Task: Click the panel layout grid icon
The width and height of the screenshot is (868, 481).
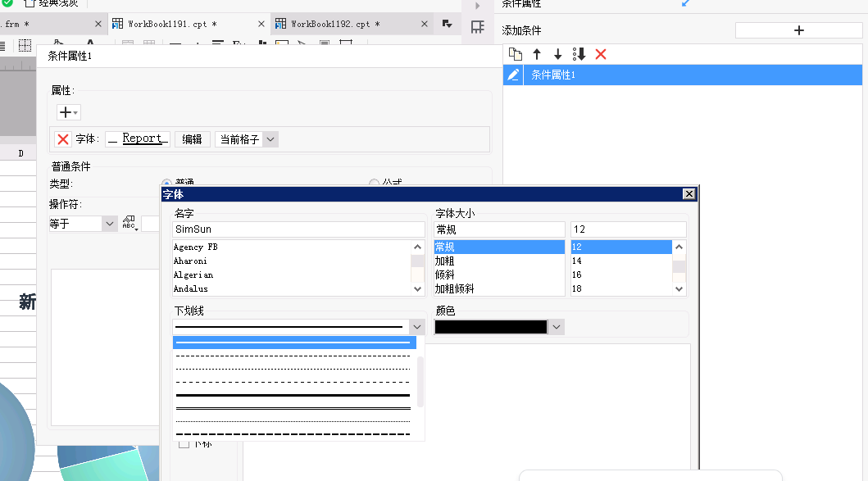Action: coord(477,26)
